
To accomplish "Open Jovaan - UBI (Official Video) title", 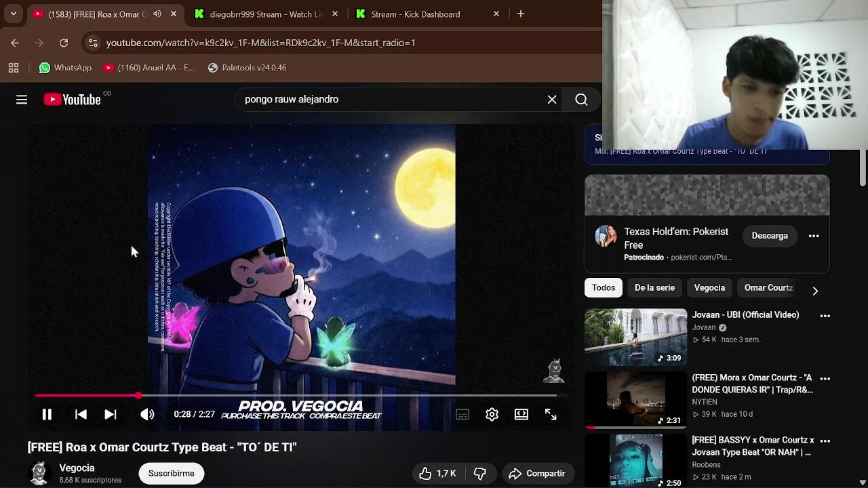I will 745,314.
